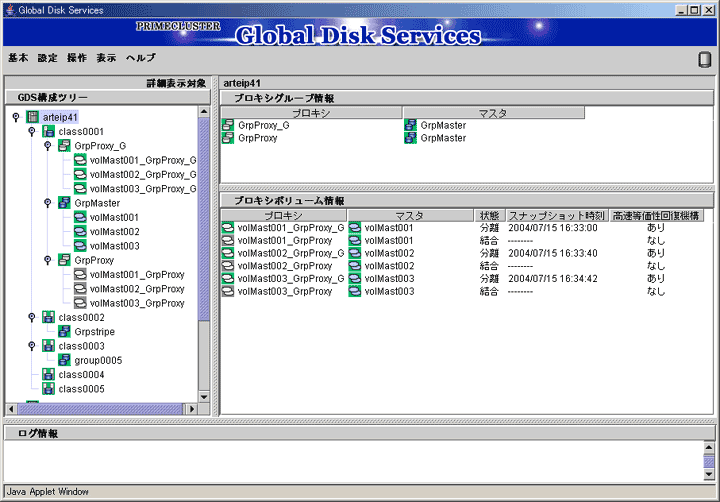Select the Grpstripe tree item label
This screenshot has width=720, height=502.
(95, 332)
